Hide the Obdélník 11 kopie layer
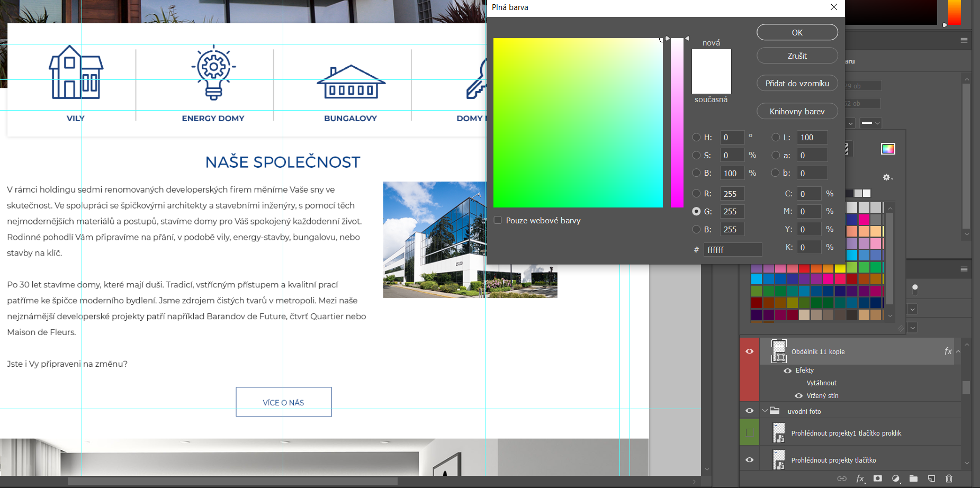 point(749,351)
